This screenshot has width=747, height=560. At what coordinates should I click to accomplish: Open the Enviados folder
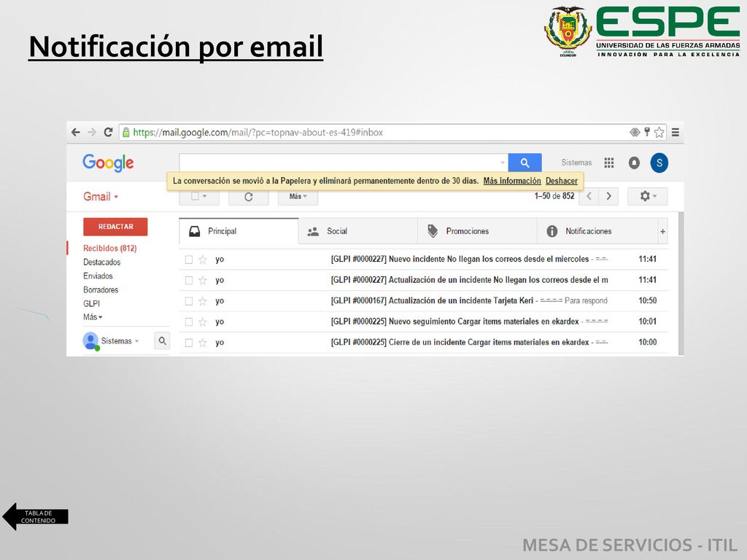pyautogui.click(x=98, y=276)
